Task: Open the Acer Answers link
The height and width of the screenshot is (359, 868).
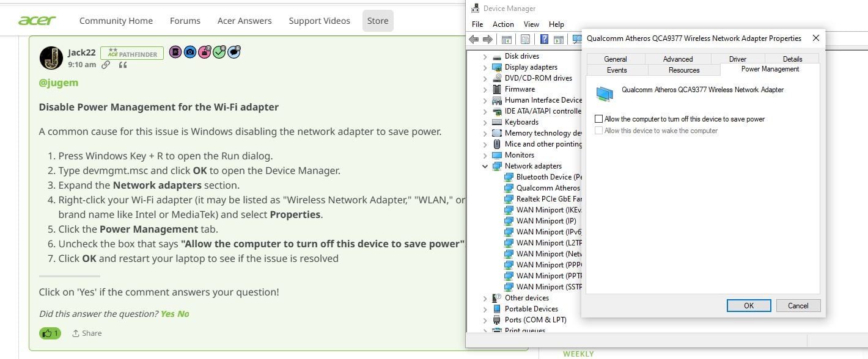Action: coord(245,21)
